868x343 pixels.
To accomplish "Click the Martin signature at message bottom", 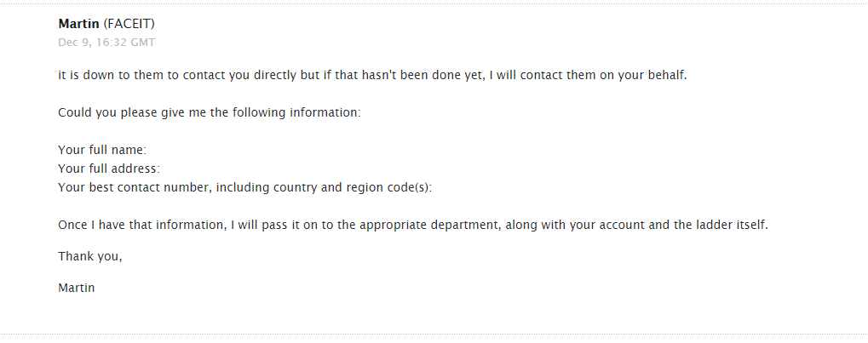I will 76,288.
